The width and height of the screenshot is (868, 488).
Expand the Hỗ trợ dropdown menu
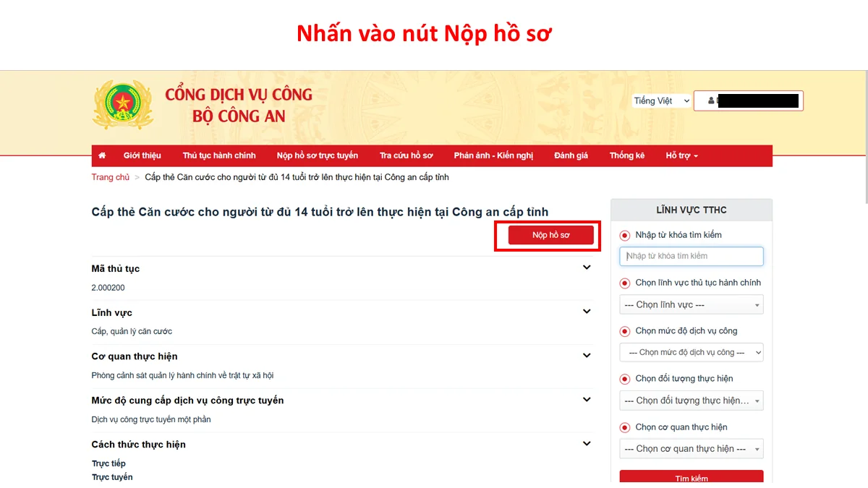pos(681,155)
